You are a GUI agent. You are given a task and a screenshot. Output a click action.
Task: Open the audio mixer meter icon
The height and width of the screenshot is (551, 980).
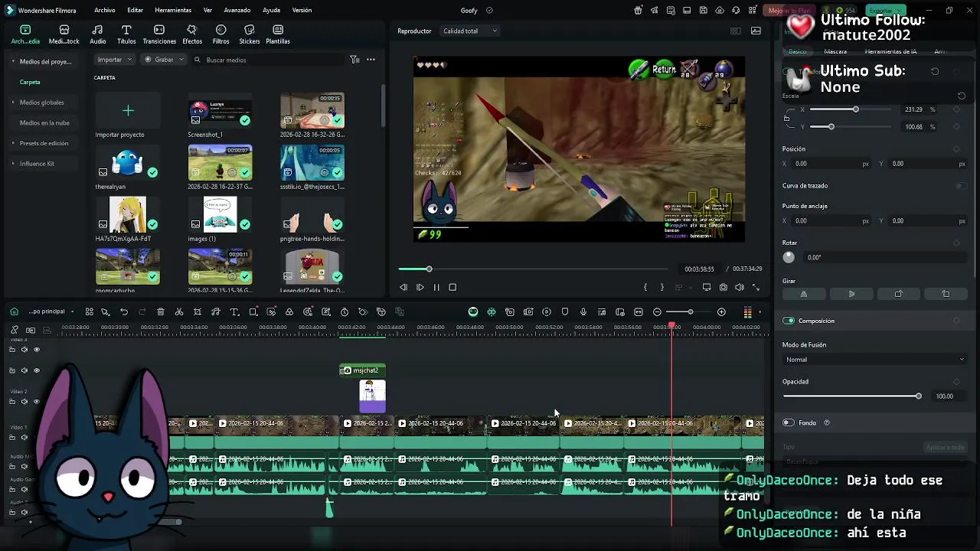(747, 312)
